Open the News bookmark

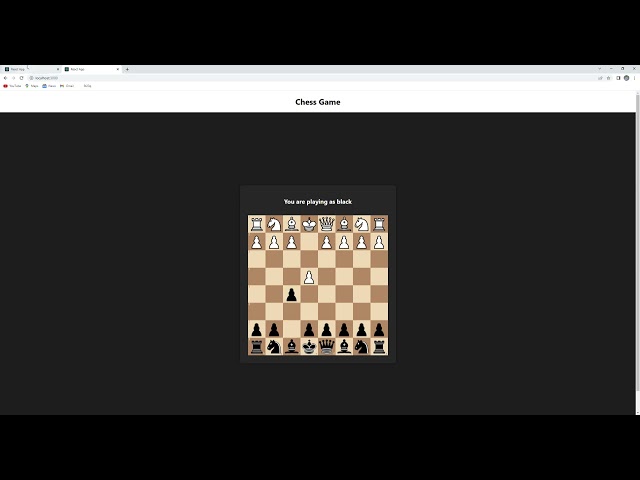49,86
